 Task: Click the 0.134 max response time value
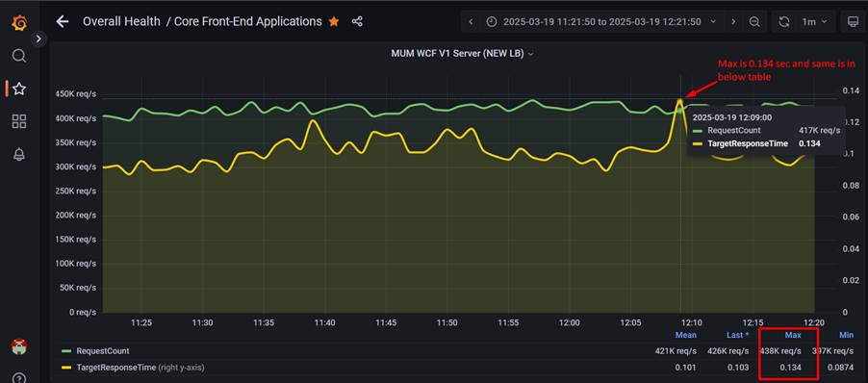point(790,367)
